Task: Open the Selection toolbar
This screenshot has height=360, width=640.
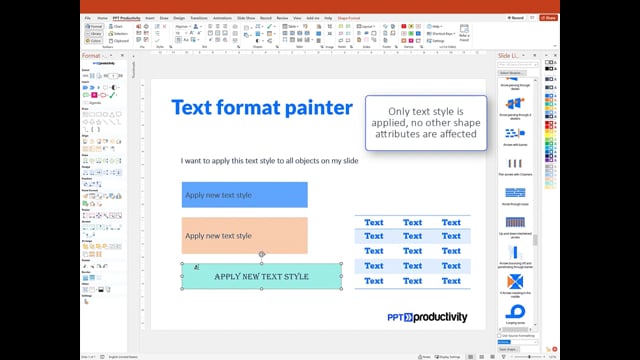Action: point(118,33)
